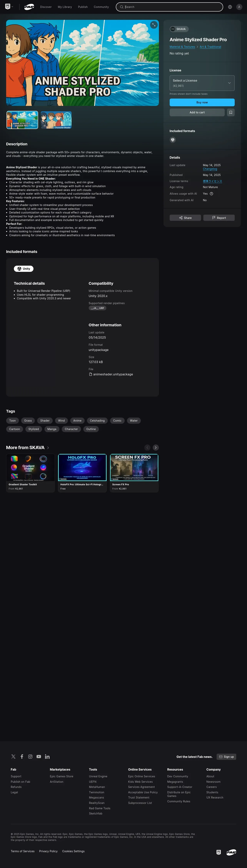The width and height of the screenshot is (247, 868).
Task: Expand the main image to fullscreen
Action: click(x=154, y=25)
